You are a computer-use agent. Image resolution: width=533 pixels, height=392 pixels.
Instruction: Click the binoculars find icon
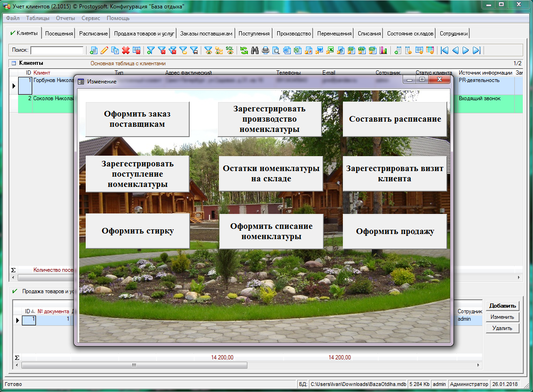[255, 50]
